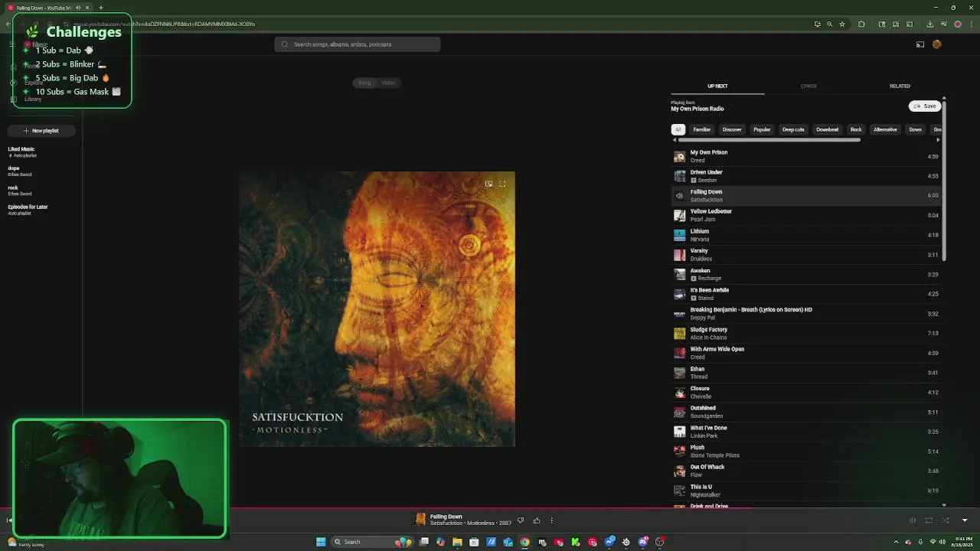Collapse the player page with the down arrow
The image size is (980, 551).
point(965,520)
